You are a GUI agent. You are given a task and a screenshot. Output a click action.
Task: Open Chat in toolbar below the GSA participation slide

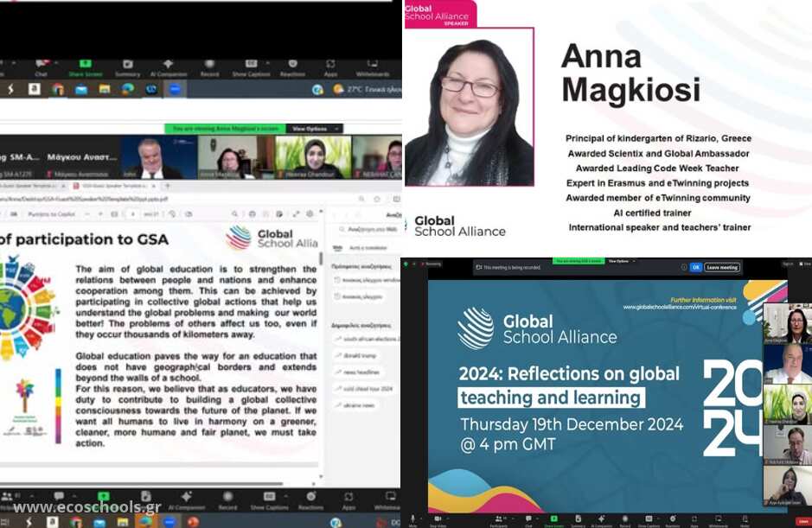[59, 500]
